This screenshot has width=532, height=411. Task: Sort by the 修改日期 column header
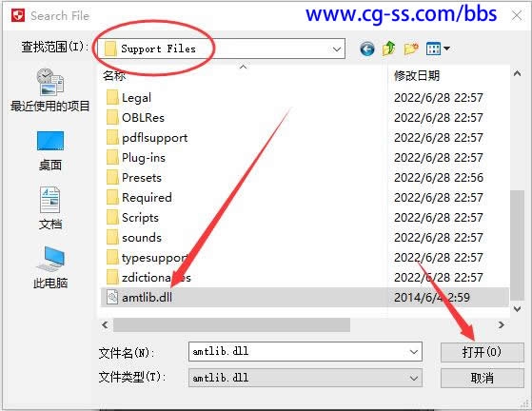point(417,75)
